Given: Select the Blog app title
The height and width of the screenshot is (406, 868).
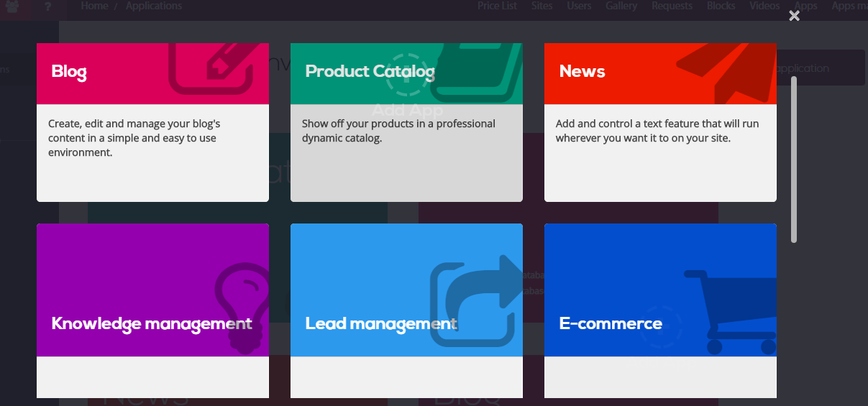Looking at the screenshot, I should [x=69, y=72].
